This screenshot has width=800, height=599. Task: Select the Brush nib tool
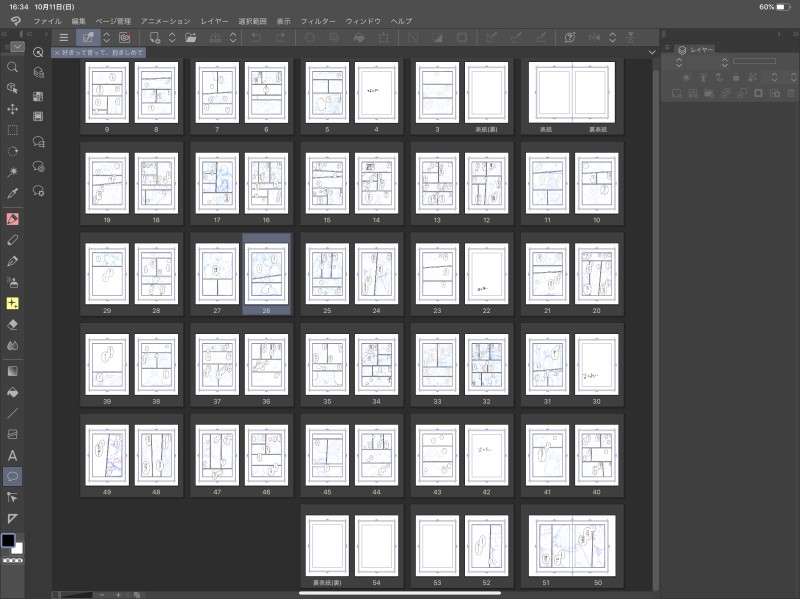tap(12, 261)
